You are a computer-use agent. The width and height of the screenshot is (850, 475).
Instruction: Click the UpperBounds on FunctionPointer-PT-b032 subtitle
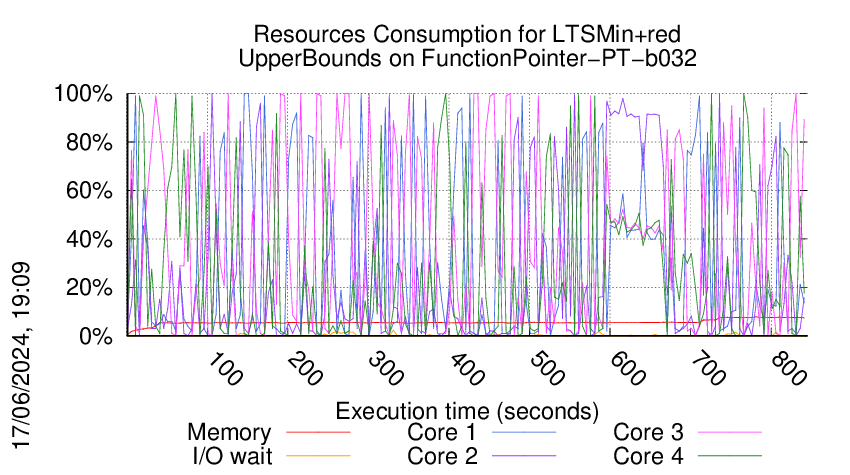(467, 58)
